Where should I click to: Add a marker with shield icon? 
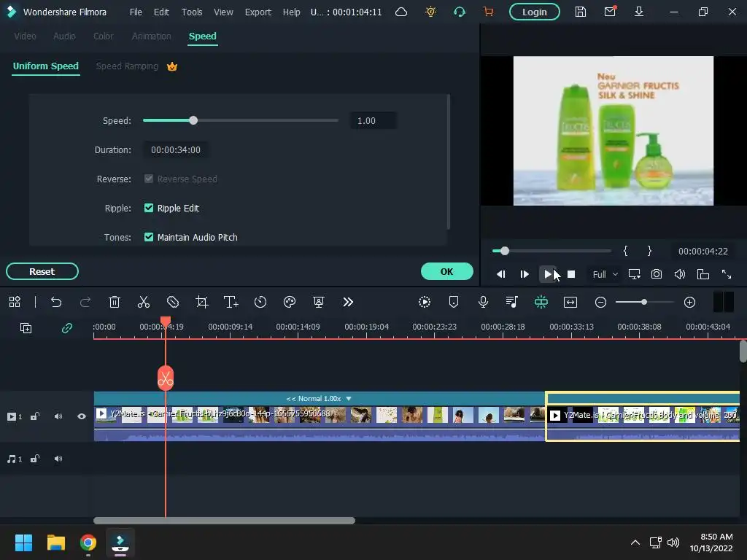point(454,302)
